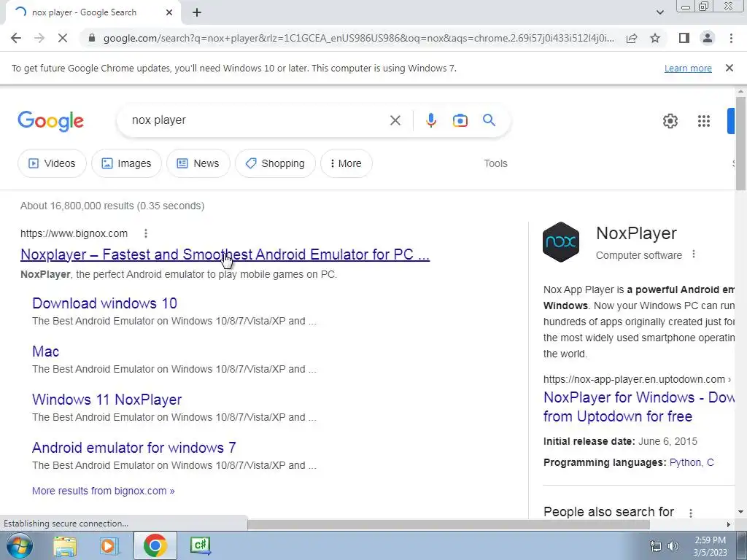This screenshot has height=560, width=747.
Task: Select the Chrome taskbar button
Action: pos(155,545)
